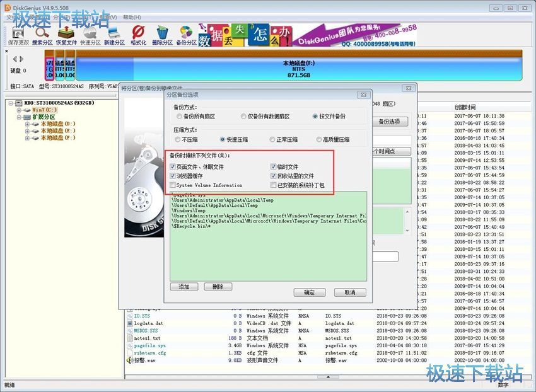Go to next disk with right arrow
536x392 pixels.
21,59
